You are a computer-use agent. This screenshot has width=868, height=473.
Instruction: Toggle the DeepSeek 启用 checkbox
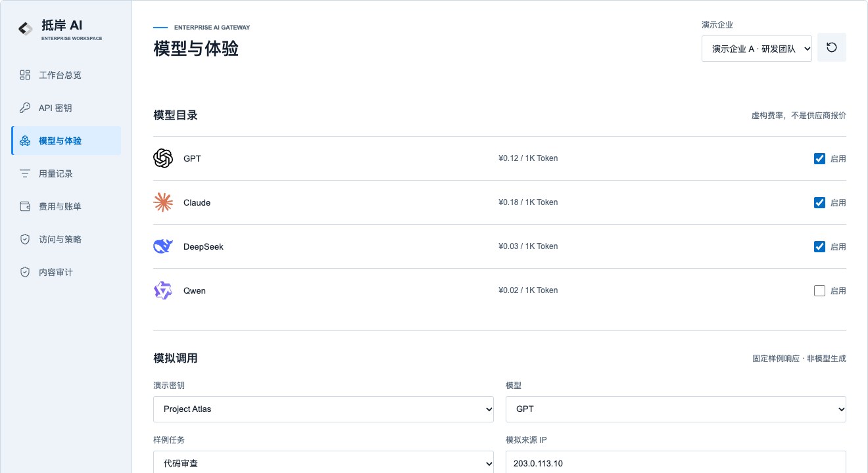[x=819, y=246]
